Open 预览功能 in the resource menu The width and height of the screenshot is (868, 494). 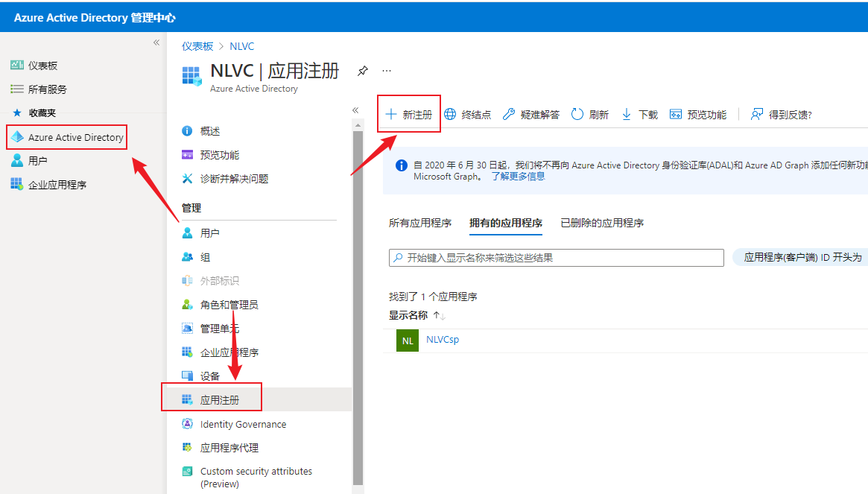[x=210, y=155]
